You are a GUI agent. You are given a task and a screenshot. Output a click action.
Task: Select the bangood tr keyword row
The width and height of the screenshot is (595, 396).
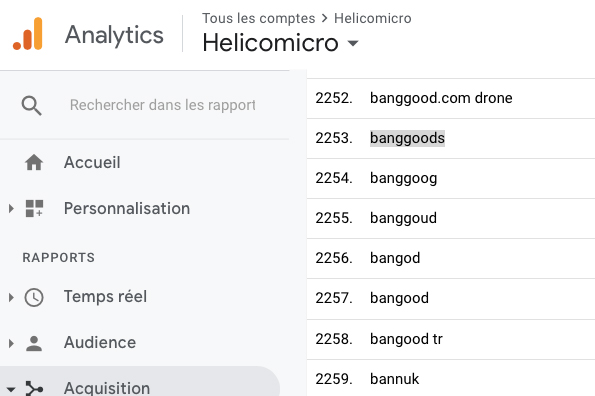[x=451, y=339]
